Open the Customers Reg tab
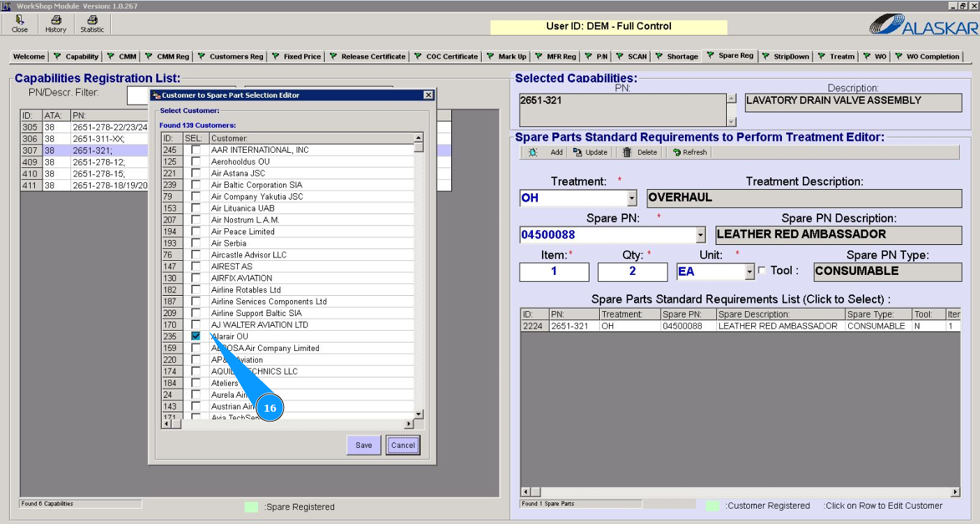 coord(230,57)
